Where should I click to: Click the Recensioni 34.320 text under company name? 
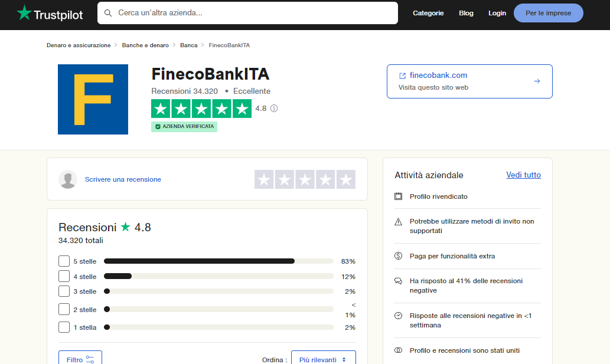184,91
